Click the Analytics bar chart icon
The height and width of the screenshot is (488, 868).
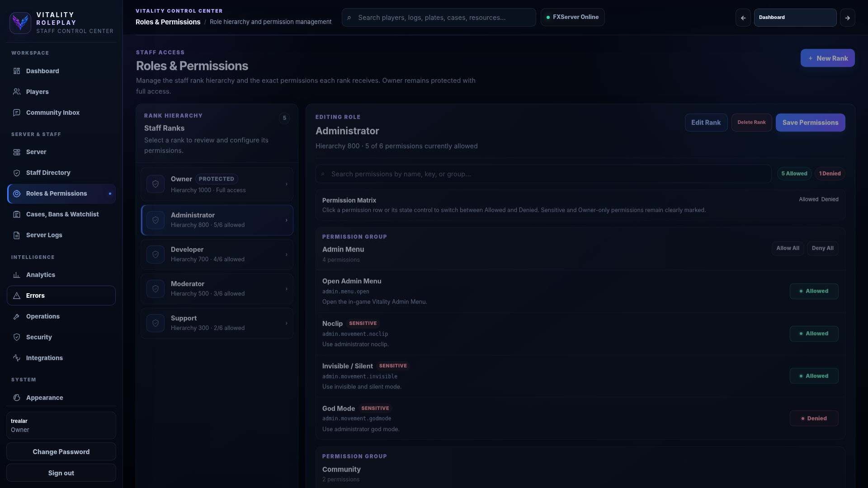(x=17, y=275)
